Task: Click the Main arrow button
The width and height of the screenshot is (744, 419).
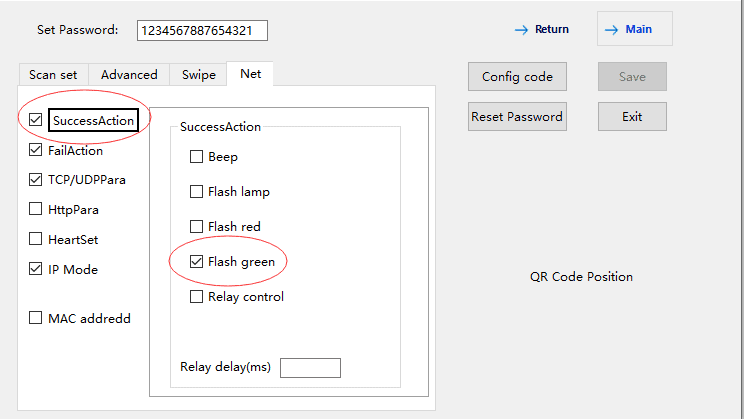Action: (635, 30)
